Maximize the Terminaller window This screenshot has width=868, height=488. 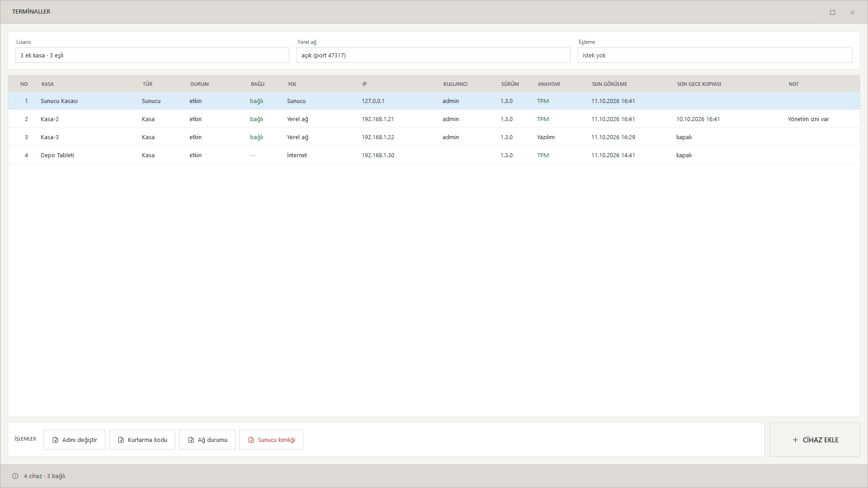(832, 12)
